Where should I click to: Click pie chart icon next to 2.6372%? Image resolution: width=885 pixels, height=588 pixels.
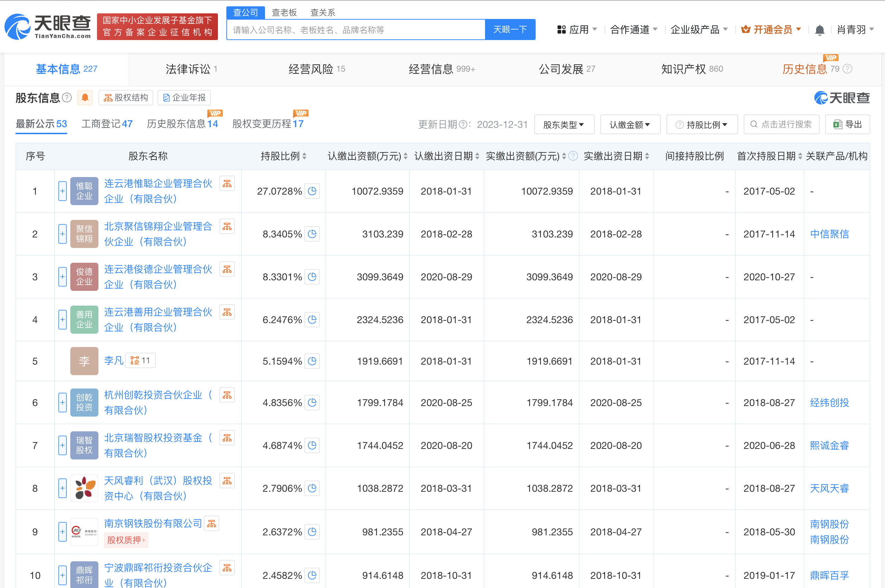[x=312, y=532]
